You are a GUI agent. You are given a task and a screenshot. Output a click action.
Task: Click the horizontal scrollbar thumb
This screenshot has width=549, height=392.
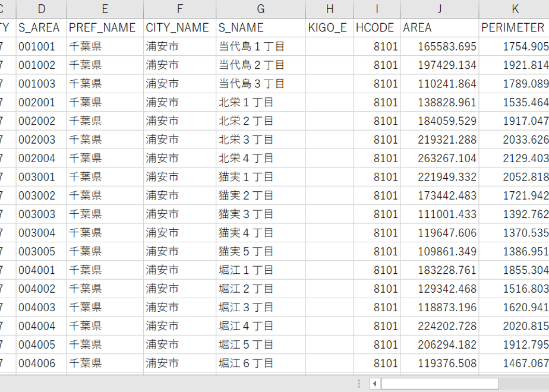point(440,384)
